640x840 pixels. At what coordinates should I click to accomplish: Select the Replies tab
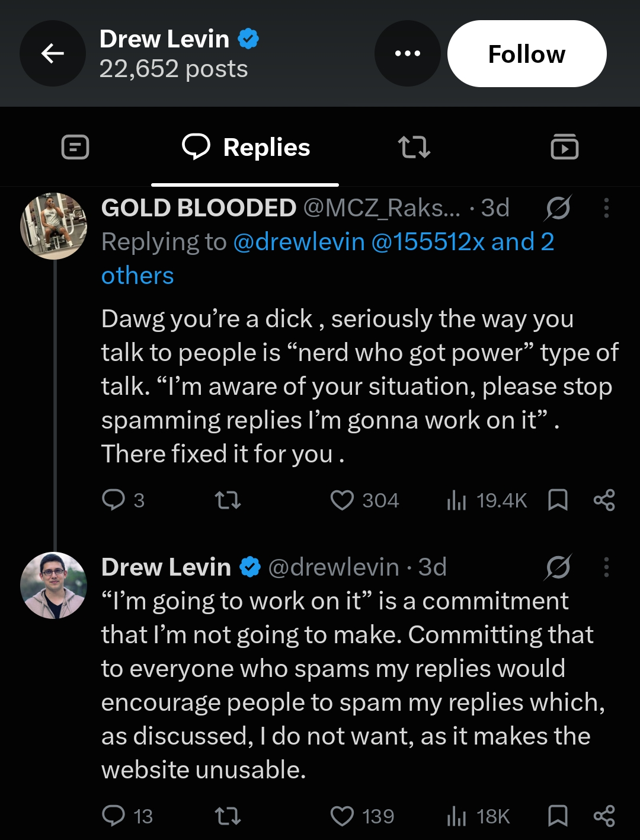click(245, 147)
